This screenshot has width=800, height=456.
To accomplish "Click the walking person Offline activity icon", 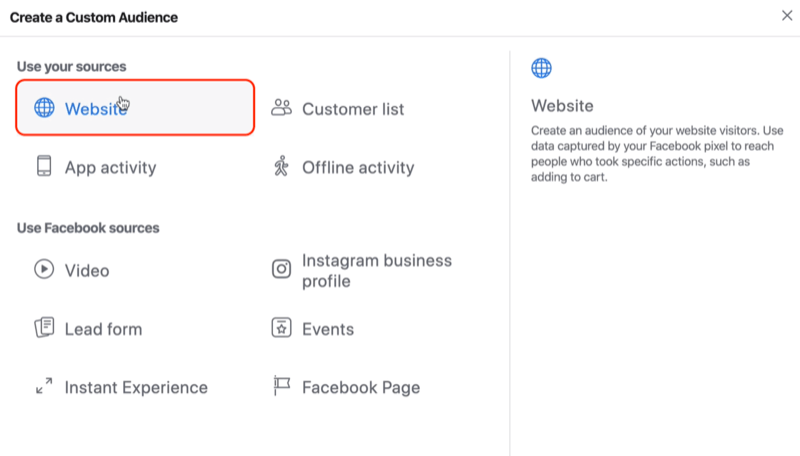I will (x=281, y=166).
